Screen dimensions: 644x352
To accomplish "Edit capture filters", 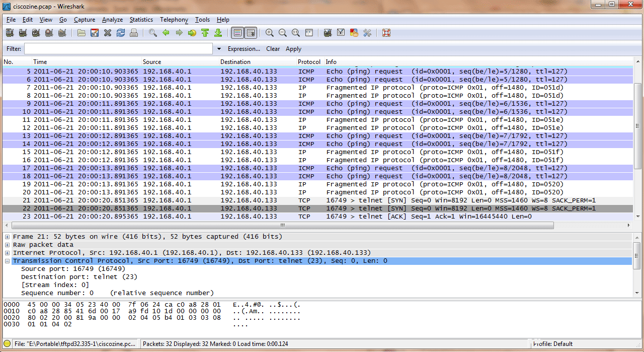I will (328, 33).
